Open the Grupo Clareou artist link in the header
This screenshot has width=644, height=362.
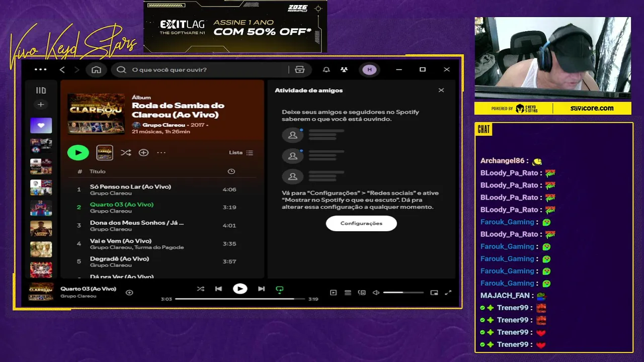pos(164,125)
